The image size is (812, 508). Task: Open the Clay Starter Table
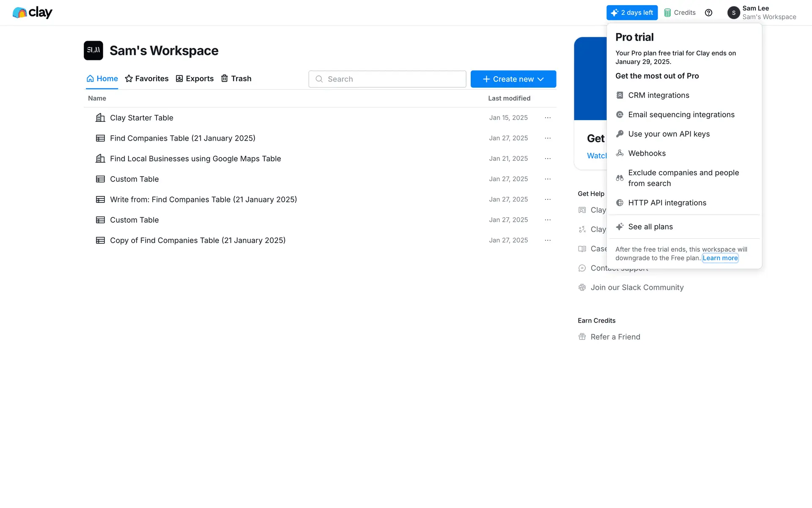pyautogui.click(x=141, y=118)
